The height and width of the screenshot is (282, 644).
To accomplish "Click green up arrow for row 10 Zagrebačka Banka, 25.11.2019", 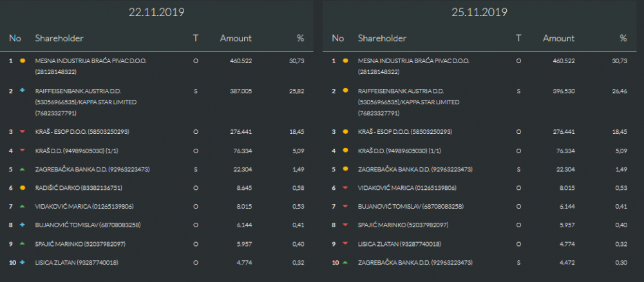I will (x=345, y=262).
